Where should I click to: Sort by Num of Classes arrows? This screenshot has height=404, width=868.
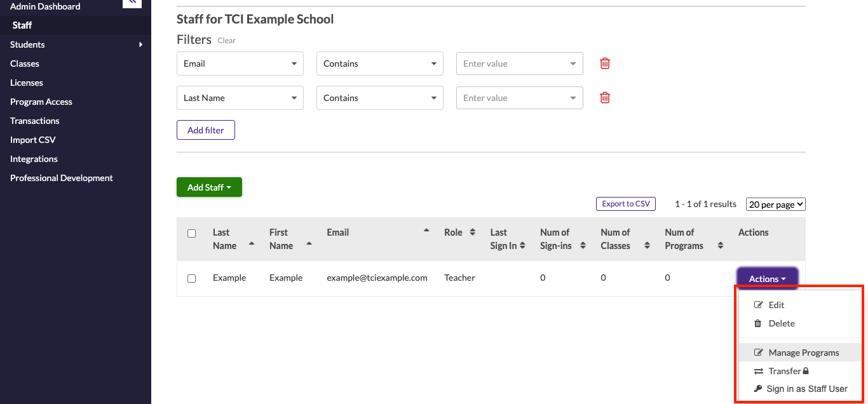[647, 246]
